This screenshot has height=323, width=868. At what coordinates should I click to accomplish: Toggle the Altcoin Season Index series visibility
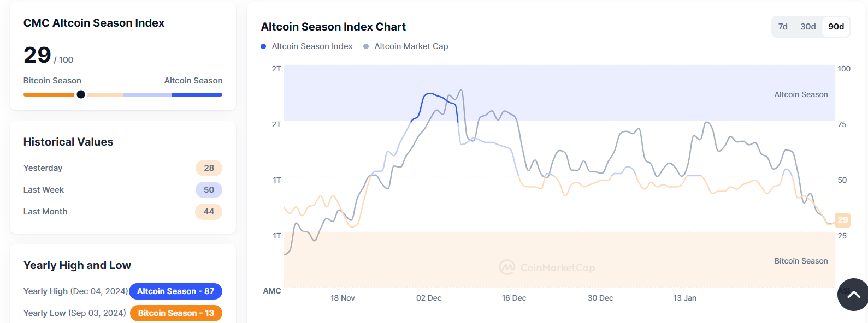307,46
